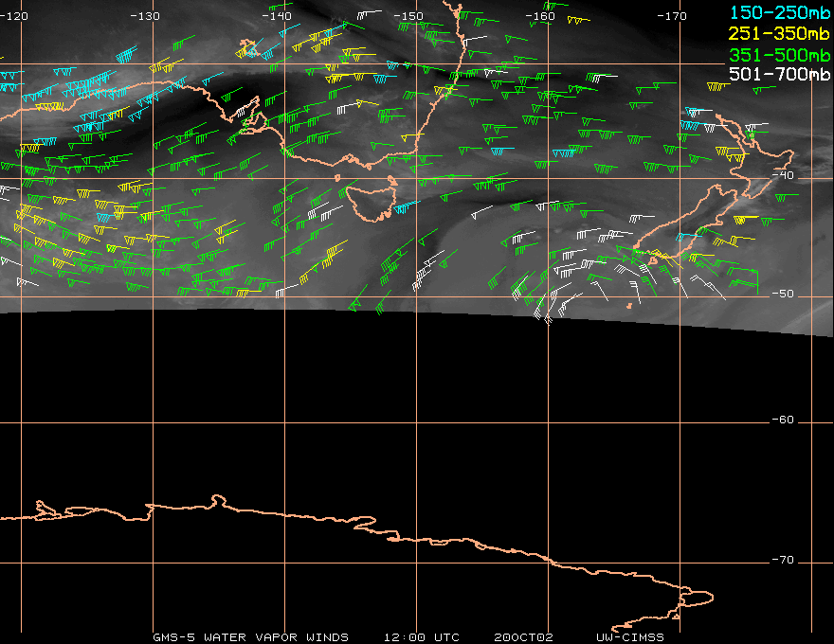Click the -140 longitude label
Viewport: 834px width, 644px height.
click(x=277, y=16)
